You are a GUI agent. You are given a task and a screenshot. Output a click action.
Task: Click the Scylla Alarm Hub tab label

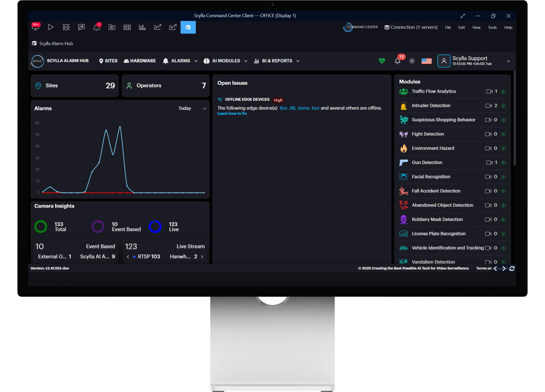[x=56, y=43]
